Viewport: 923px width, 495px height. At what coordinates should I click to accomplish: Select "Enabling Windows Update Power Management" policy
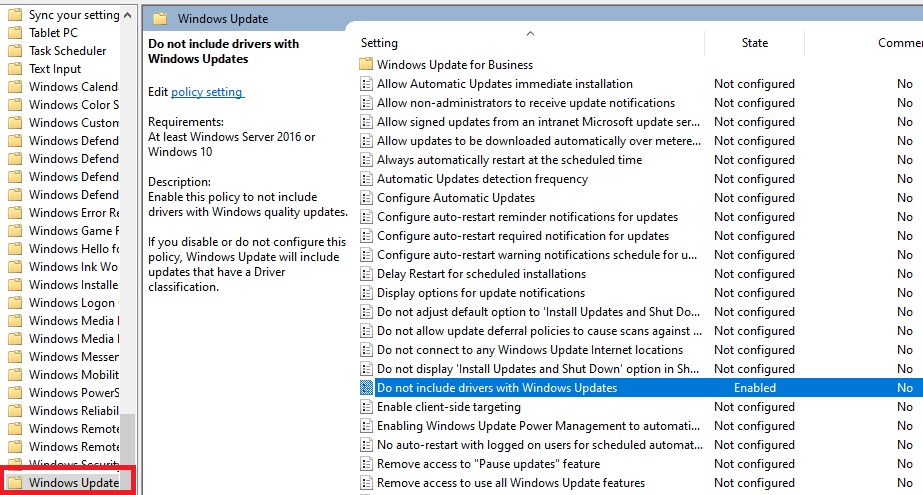coord(538,426)
